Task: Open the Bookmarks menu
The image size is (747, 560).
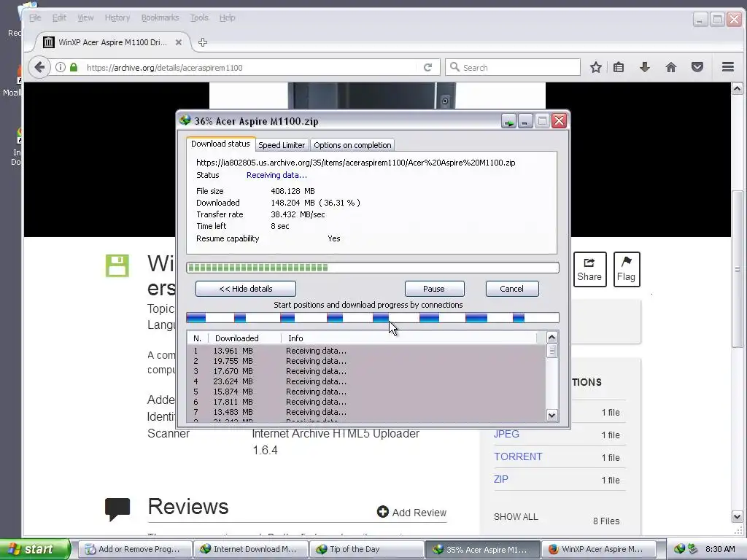Action: click(160, 17)
